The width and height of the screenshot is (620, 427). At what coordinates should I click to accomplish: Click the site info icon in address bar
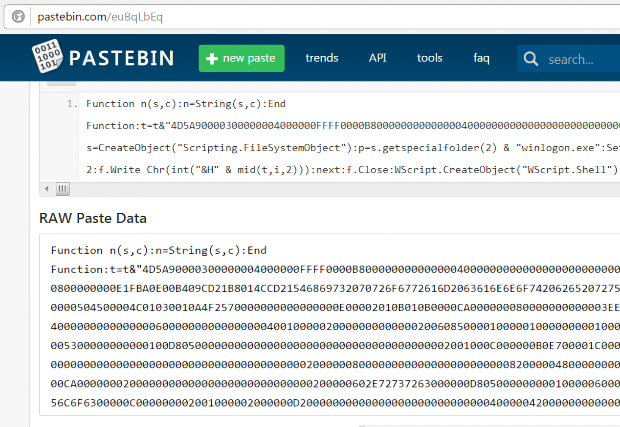(x=18, y=17)
